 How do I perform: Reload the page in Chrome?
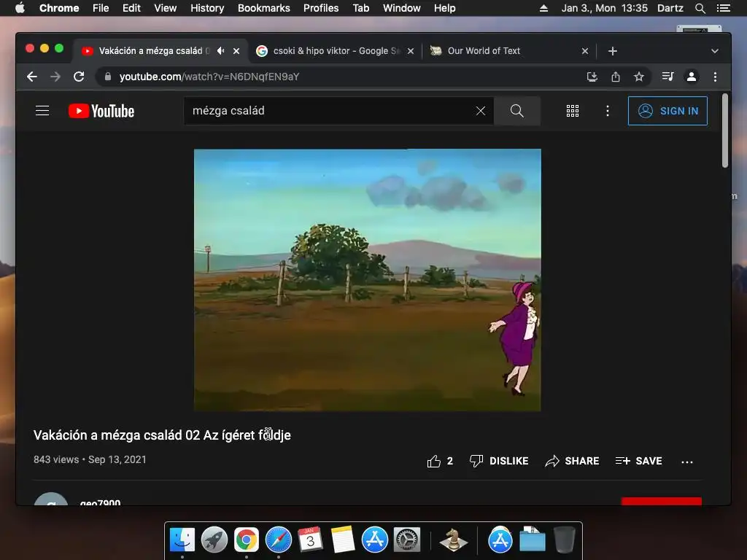click(79, 77)
